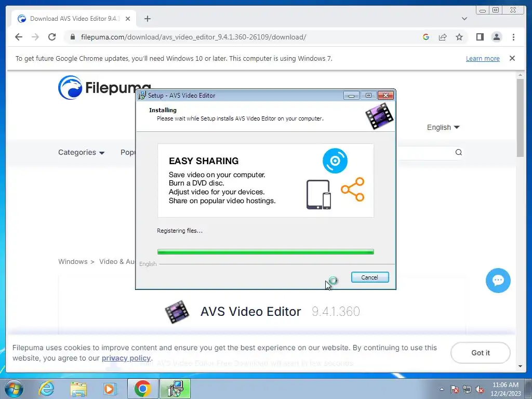Screen dimensions: 532x399
Task: Close the Download AVS Video Editor tab
Action: 128,19
